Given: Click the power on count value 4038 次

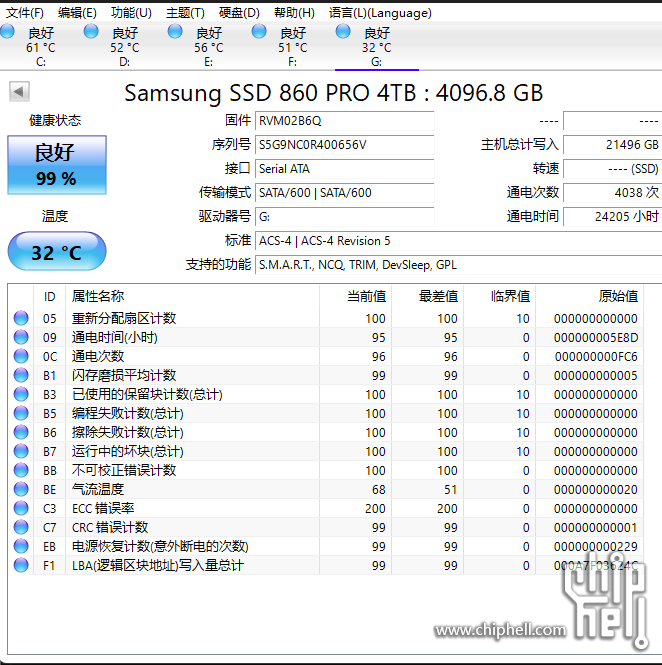Looking at the screenshot, I should click(612, 193).
